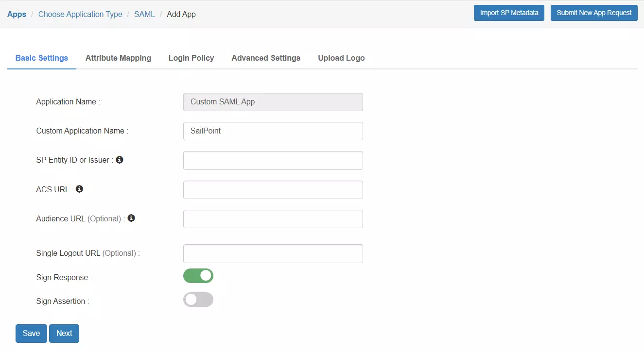Click the info icon beside ACS URL
The image size is (644, 351).
(79, 189)
